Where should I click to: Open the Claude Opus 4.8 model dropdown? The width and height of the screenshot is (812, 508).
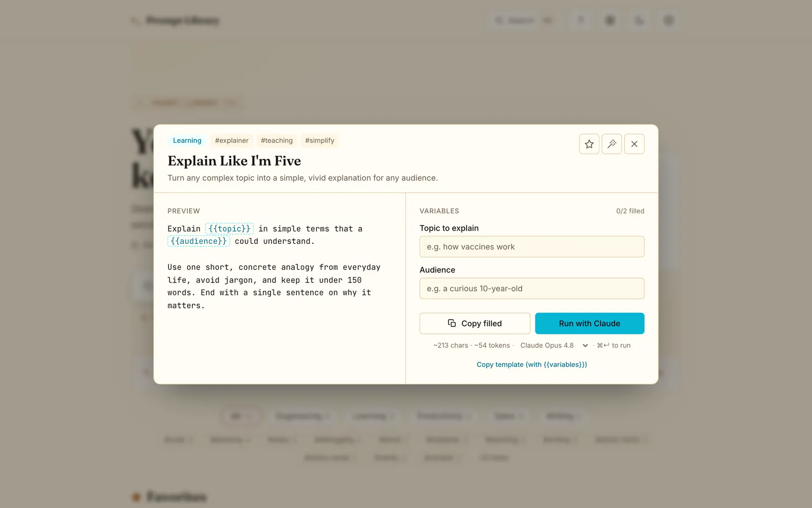pos(553,345)
